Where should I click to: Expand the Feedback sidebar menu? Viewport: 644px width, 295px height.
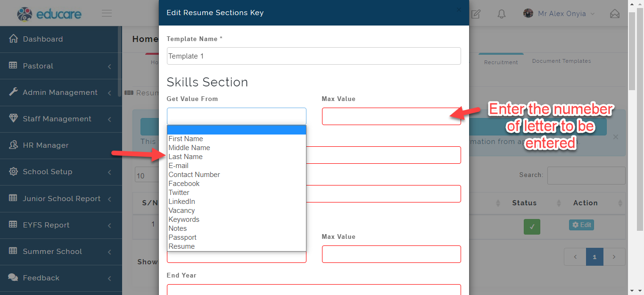tap(109, 278)
